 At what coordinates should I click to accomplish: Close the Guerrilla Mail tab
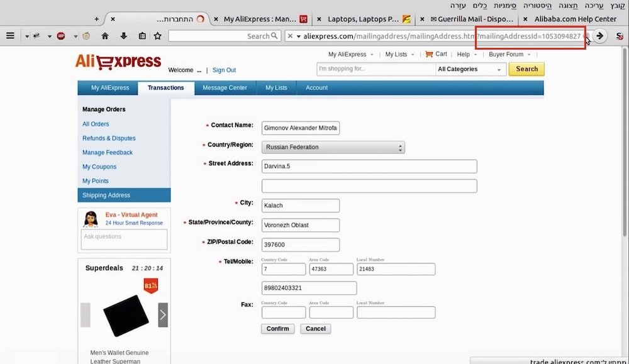(x=422, y=19)
